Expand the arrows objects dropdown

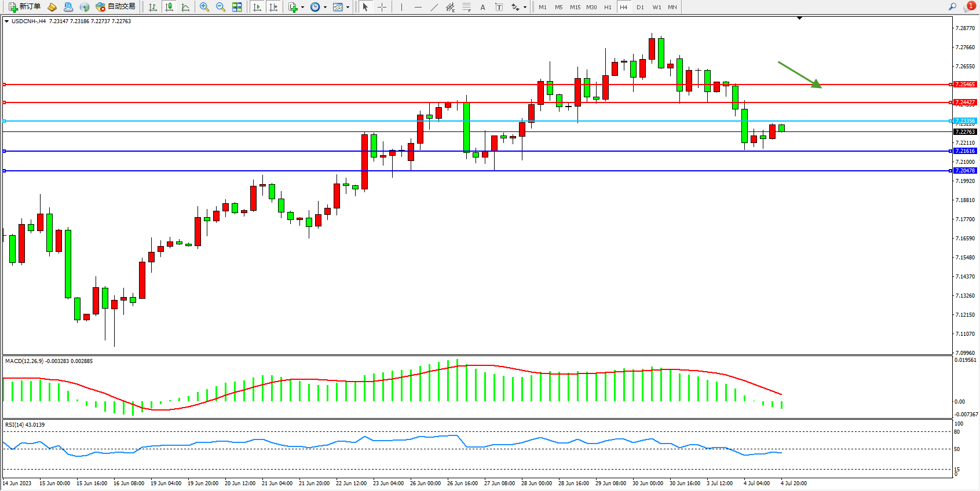pyautogui.click(x=525, y=8)
